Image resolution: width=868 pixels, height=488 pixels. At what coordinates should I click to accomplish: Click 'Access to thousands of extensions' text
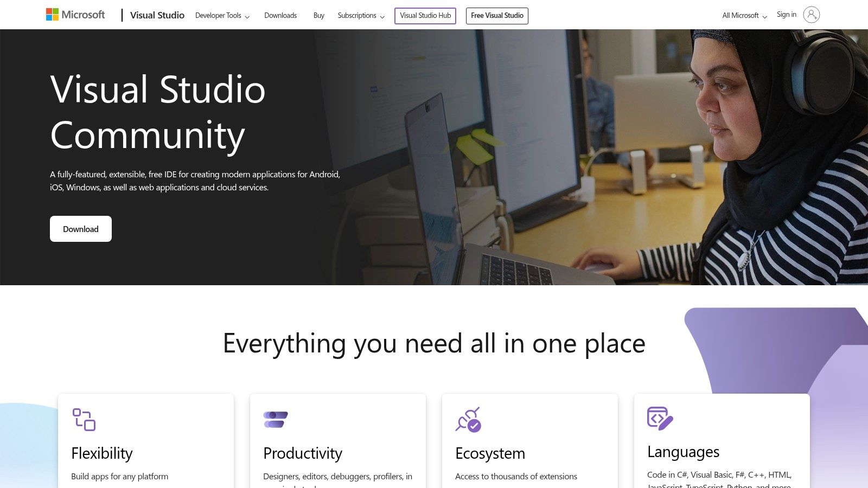[x=516, y=477]
